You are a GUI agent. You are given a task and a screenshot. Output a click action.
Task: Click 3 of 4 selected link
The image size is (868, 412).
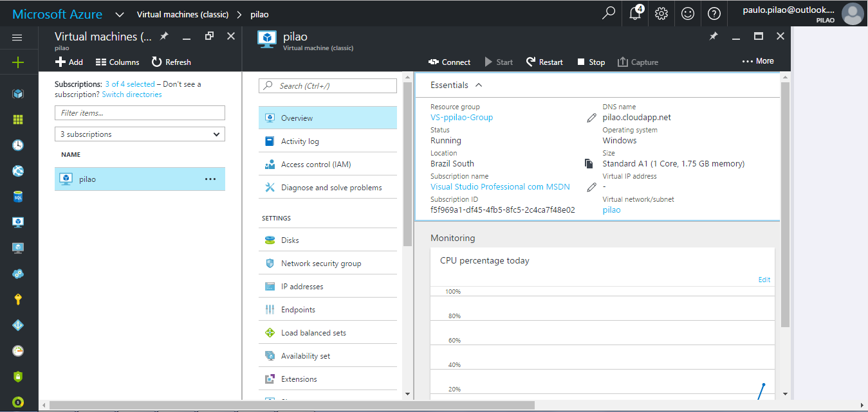[x=130, y=84]
